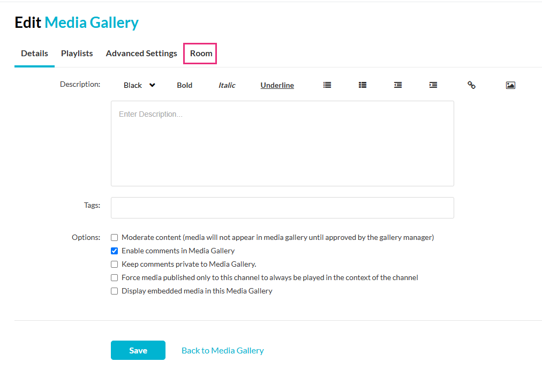
Task: Apply Italic formatting to description
Action: click(227, 85)
